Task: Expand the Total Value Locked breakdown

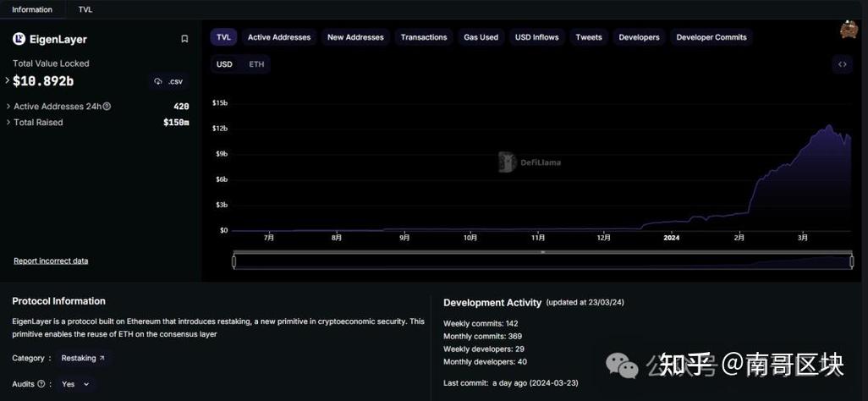Action: point(8,81)
